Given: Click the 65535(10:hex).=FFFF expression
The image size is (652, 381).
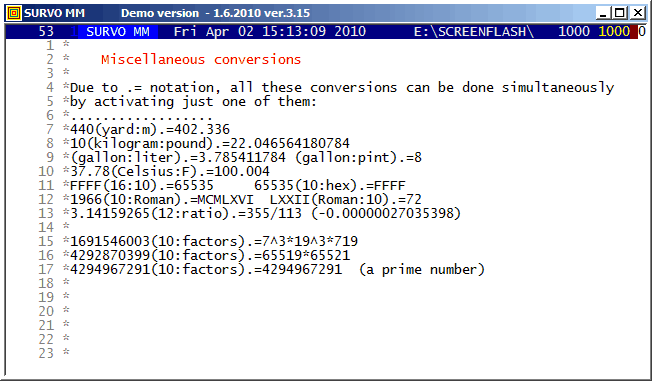Looking at the screenshot, I should pyautogui.click(x=330, y=186).
